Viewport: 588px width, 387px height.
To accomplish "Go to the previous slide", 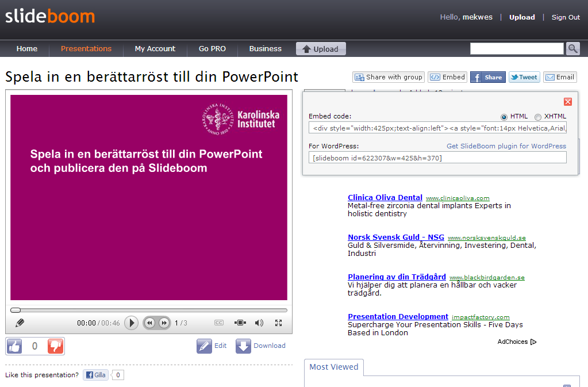I will click(x=149, y=323).
